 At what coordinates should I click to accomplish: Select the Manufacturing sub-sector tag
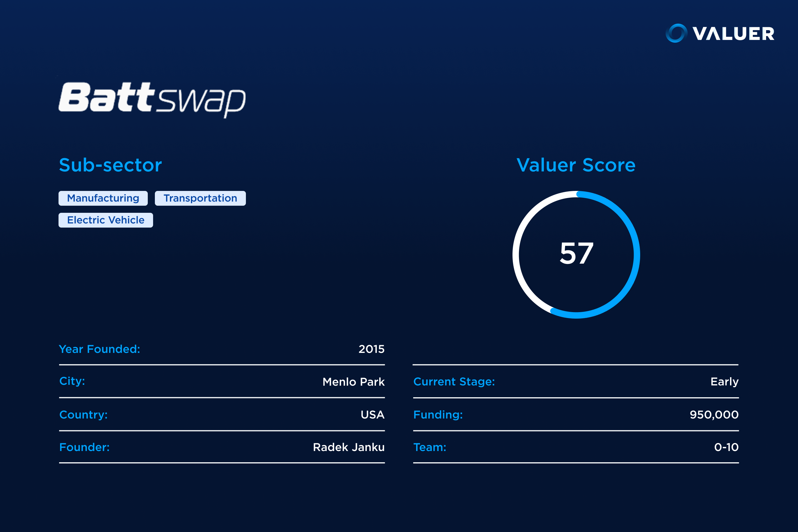pos(103,198)
